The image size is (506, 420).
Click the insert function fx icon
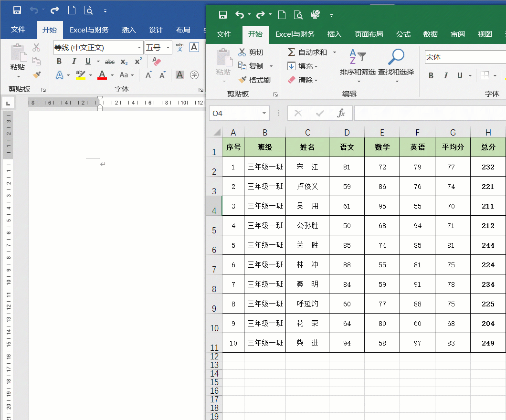(x=341, y=113)
